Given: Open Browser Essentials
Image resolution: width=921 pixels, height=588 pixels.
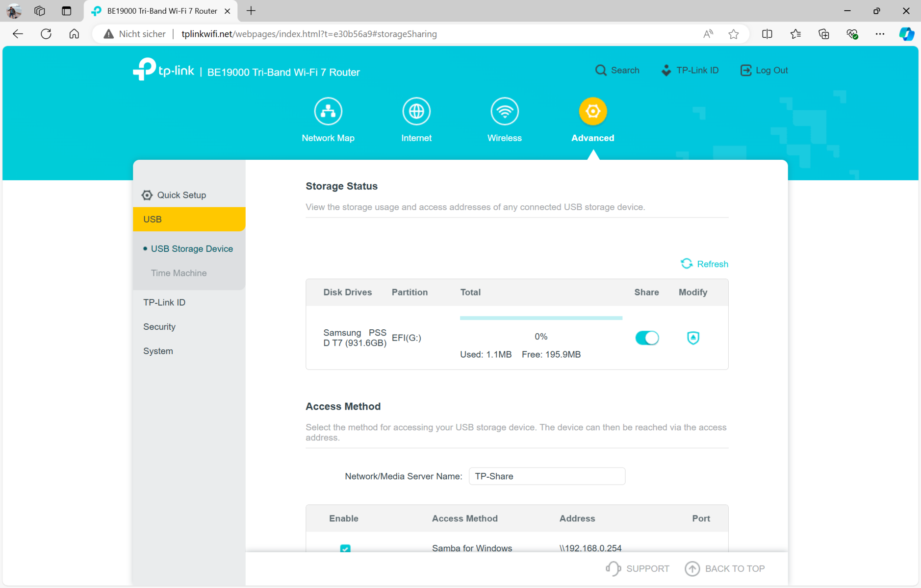Looking at the screenshot, I should [x=852, y=34].
